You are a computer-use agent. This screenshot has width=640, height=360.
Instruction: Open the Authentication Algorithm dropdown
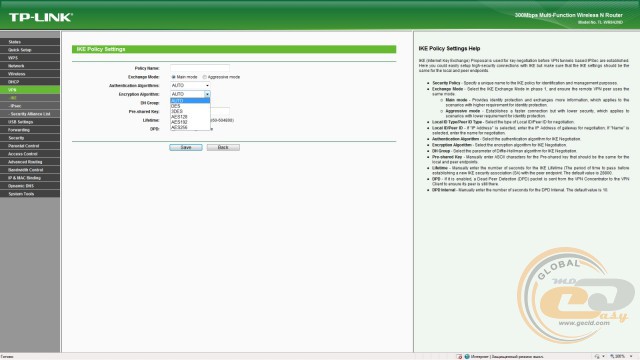190,85
